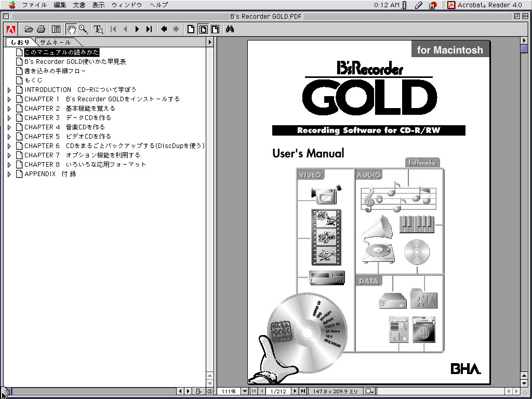The width and height of the screenshot is (532, 399).
Task: Select the Text select tool
Action: point(98,29)
